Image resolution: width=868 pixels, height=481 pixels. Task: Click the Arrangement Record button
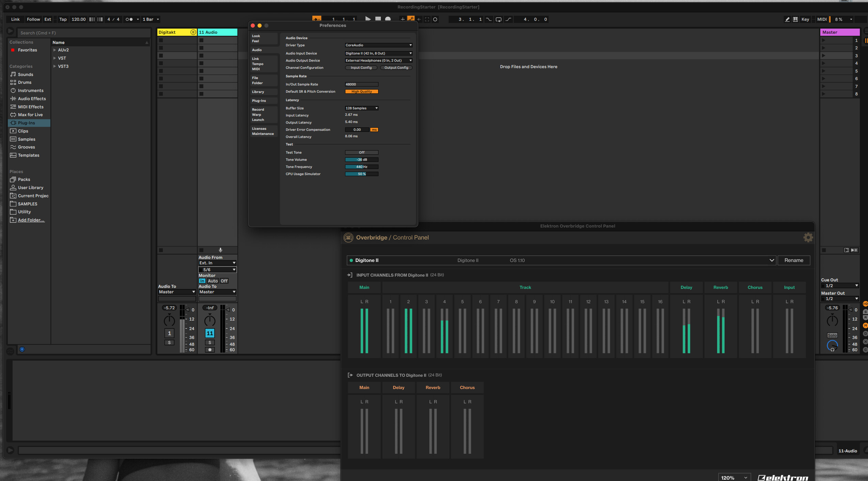click(388, 19)
